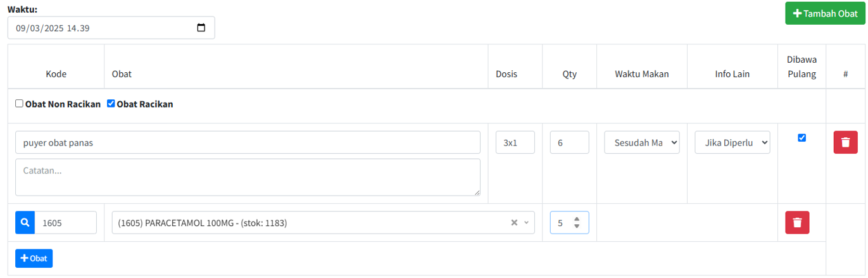Uncheck the Obat Racikan checkbox
Screen dimensions: 868x278
(111, 104)
